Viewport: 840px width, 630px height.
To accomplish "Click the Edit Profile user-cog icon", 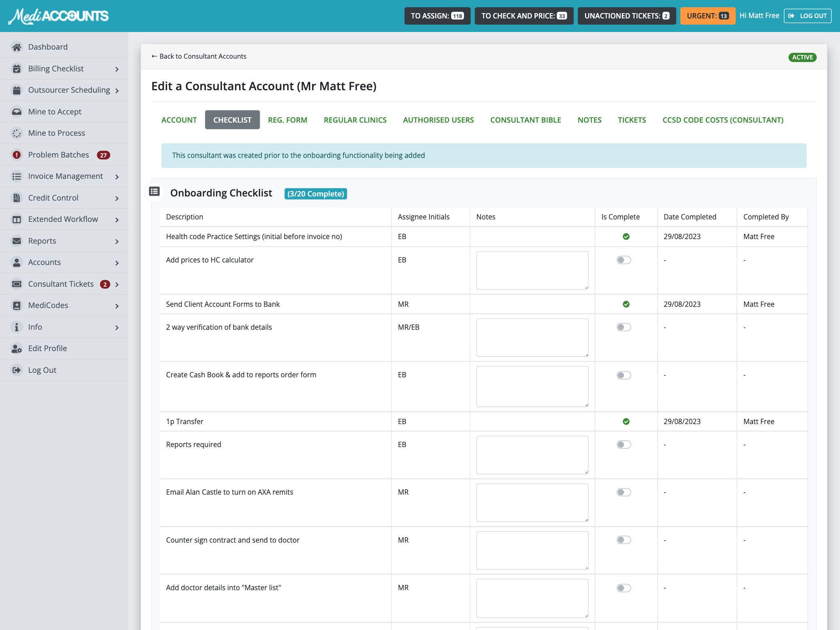I will (x=16, y=349).
